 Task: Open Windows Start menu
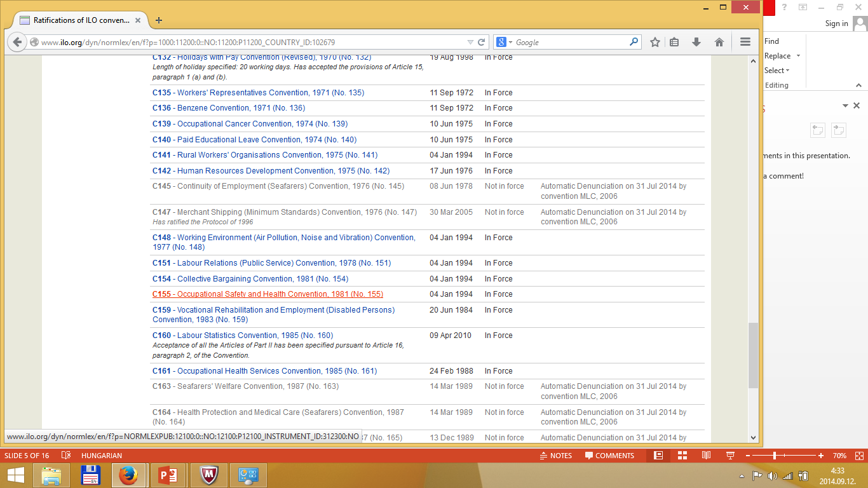click(16, 475)
